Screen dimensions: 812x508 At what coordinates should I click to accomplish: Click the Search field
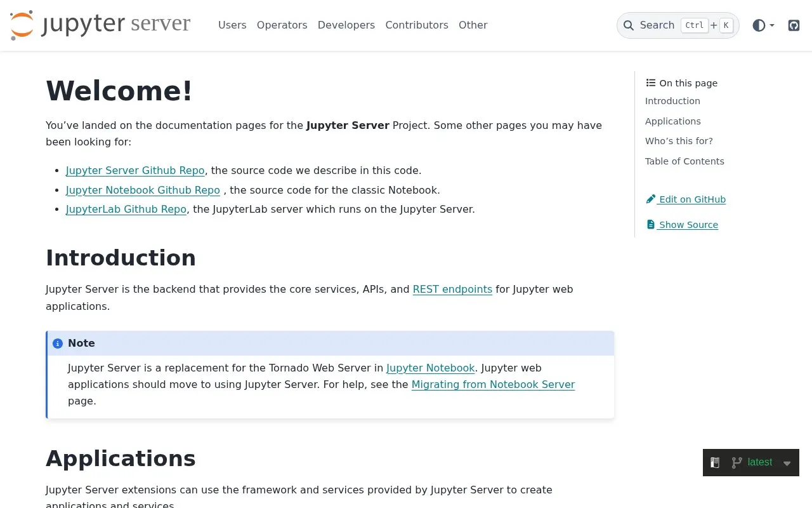[678, 25]
